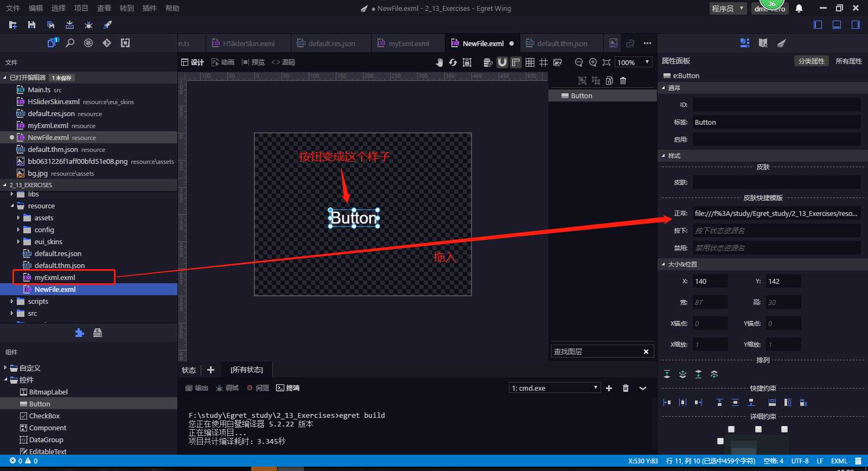Click the add terminal plus icon
This screenshot has height=471, width=868.
609,388
